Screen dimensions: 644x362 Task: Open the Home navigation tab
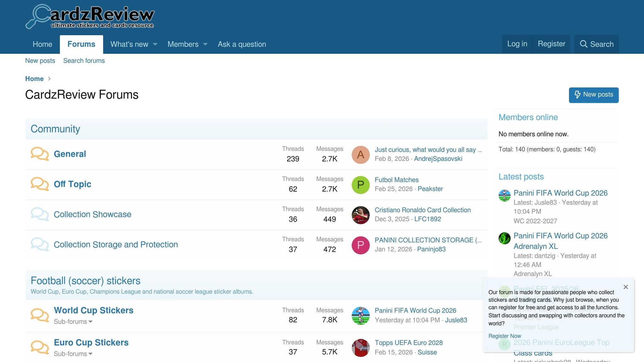click(x=42, y=44)
